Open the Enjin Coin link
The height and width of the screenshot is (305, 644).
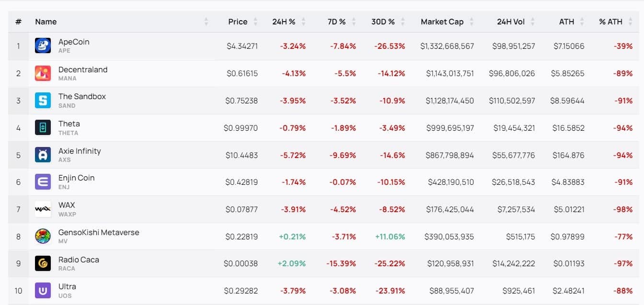tap(77, 178)
